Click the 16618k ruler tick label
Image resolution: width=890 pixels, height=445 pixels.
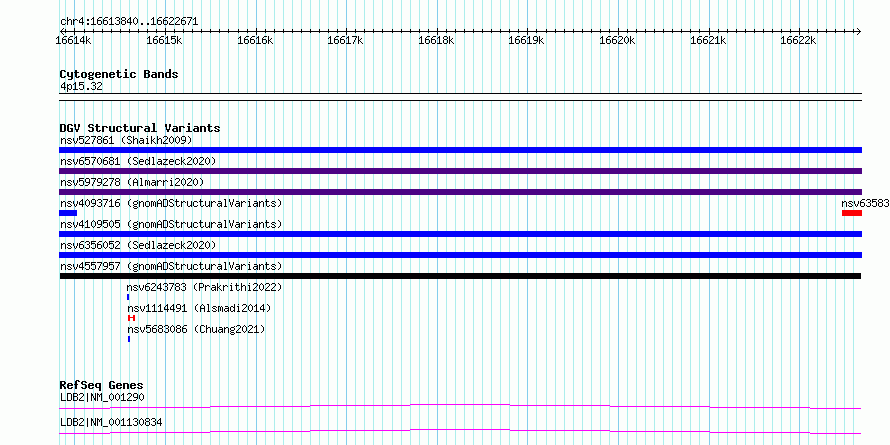(436, 40)
